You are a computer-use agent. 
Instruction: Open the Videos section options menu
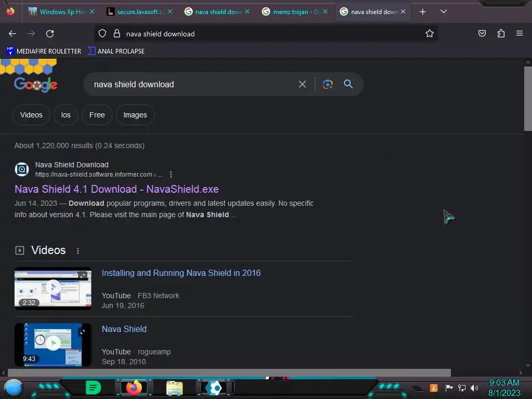(78, 251)
